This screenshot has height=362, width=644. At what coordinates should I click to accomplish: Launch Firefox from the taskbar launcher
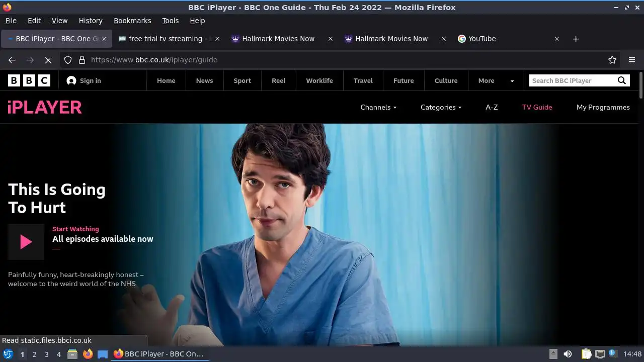[88, 354]
